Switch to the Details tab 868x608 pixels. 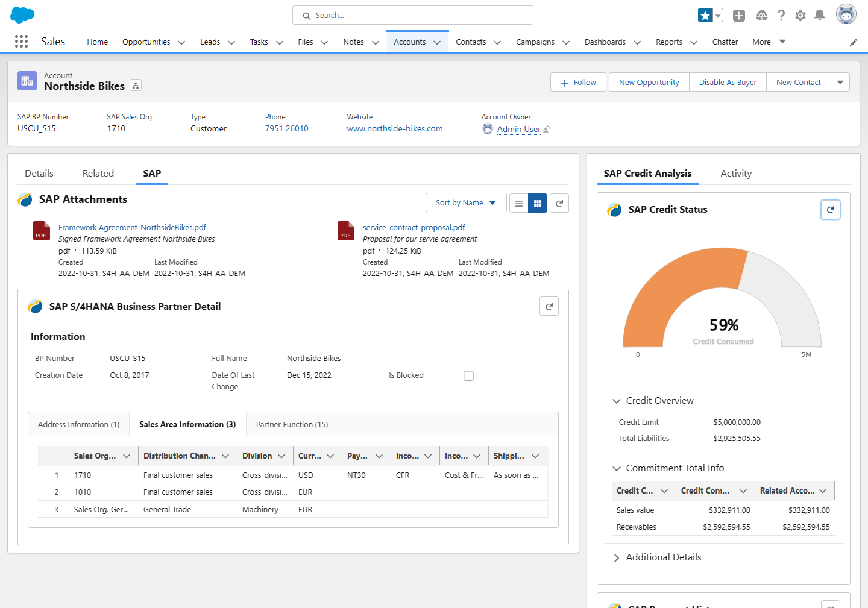[39, 174]
